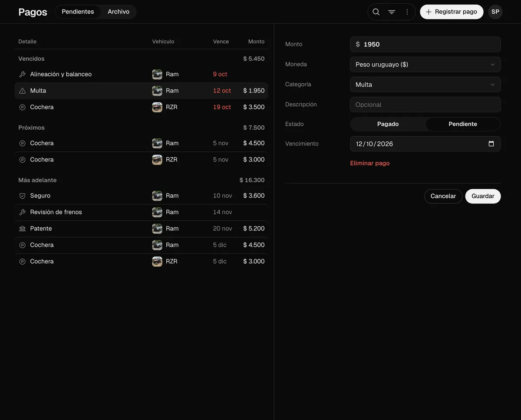Set Estado to Pendiente

463,124
